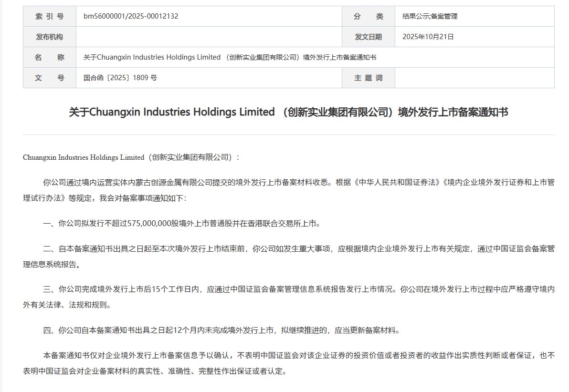Select document number 国合函〔2025〕1809号

click(120, 78)
